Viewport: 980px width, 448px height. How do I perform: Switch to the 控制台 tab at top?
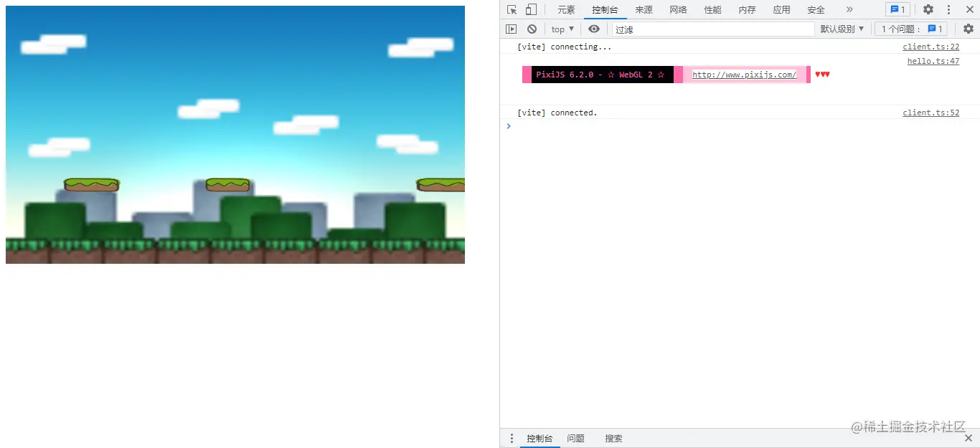pyautogui.click(x=605, y=10)
